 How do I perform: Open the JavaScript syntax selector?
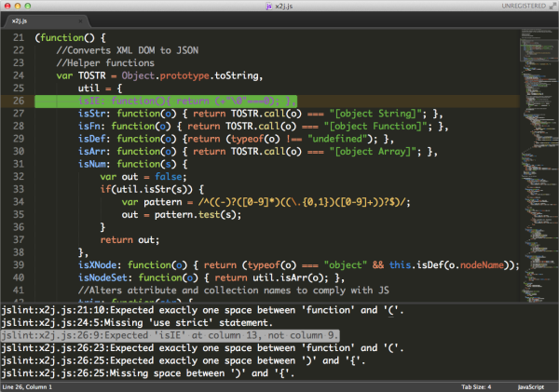(x=531, y=387)
